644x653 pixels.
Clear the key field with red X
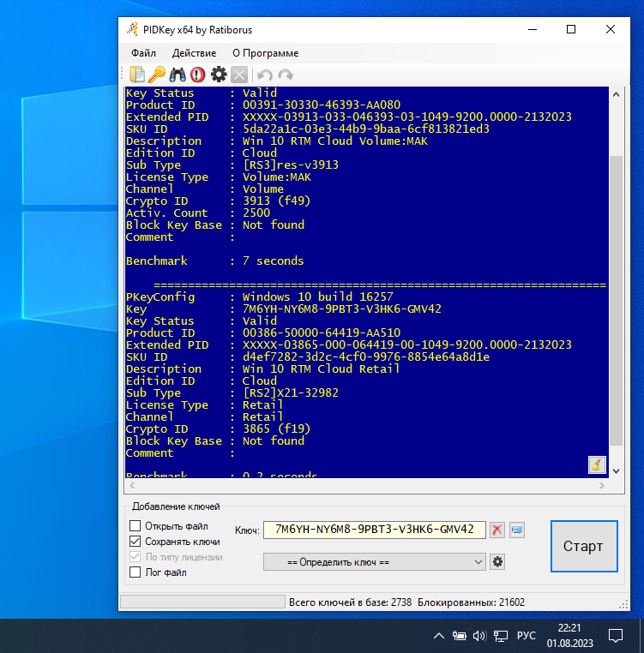click(497, 530)
